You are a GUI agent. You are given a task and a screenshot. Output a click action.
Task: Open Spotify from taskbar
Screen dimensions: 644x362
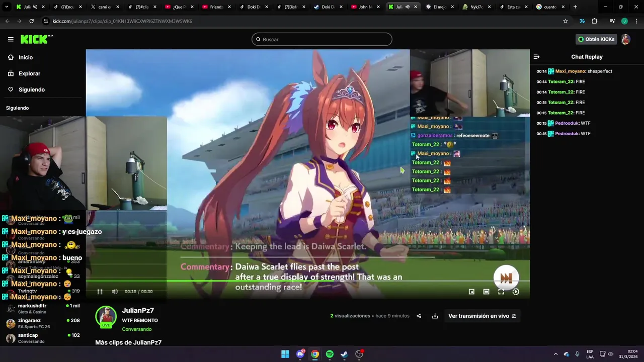tap(330, 354)
